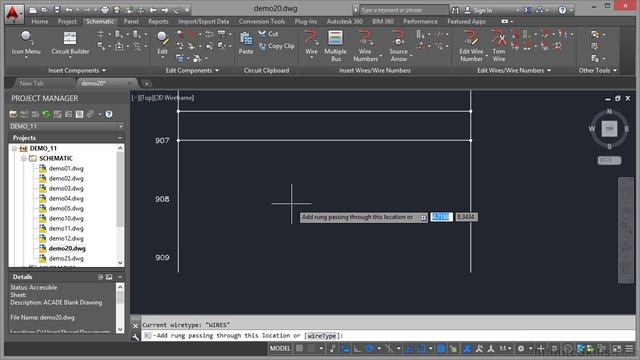Collapse the Details section

(x=120, y=277)
